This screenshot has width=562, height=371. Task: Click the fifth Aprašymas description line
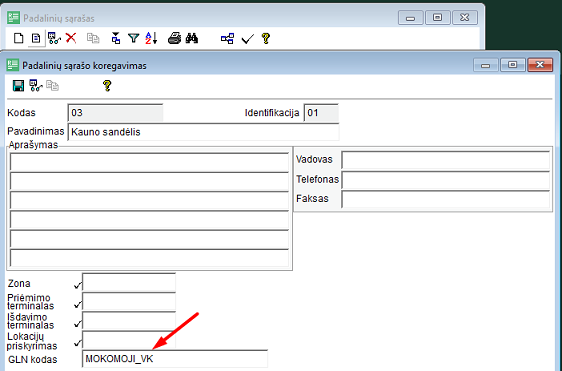(x=149, y=238)
